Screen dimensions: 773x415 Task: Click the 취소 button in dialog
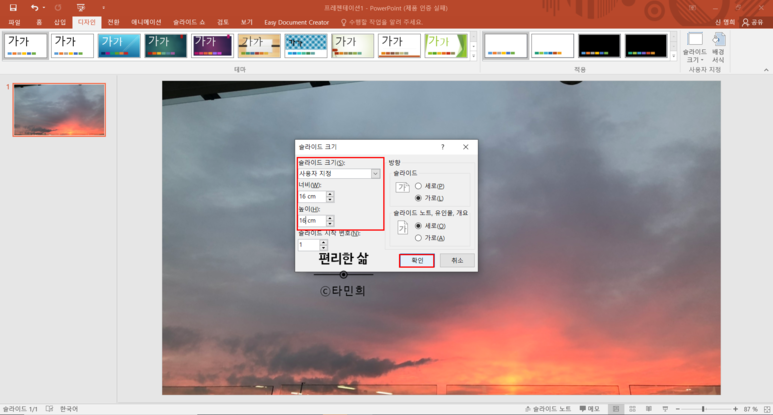[457, 260]
